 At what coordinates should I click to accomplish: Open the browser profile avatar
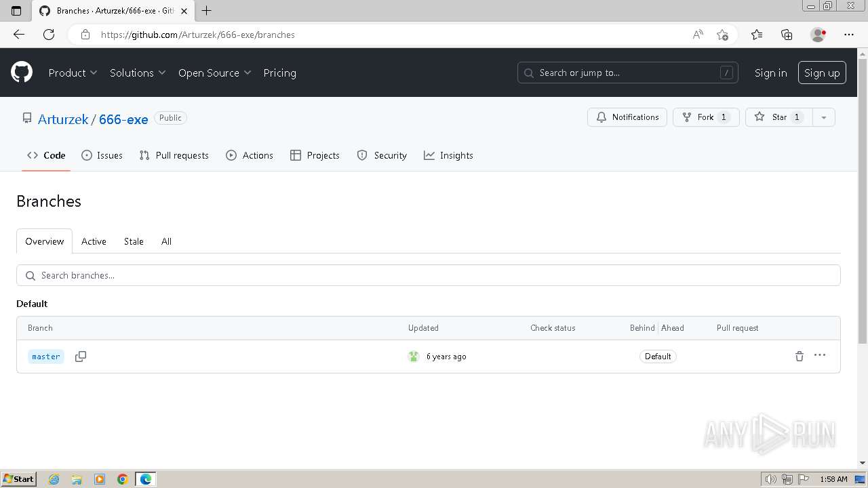[x=818, y=35]
